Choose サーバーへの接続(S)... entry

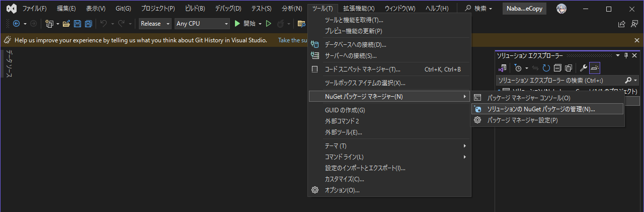click(389, 55)
